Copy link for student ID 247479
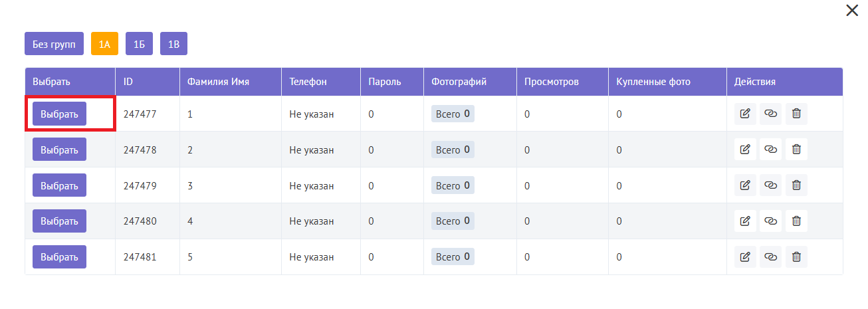The image size is (868, 309). click(x=771, y=185)
